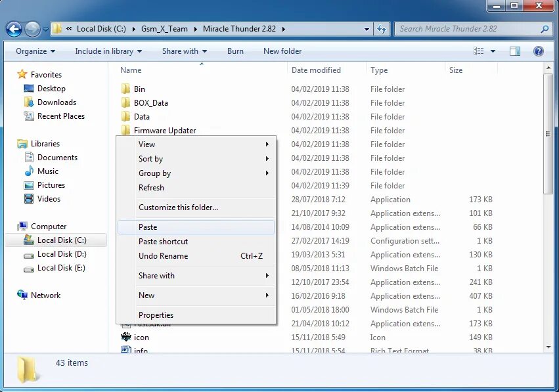Expand the arrow after Miracle Thunder 2.82
The width and height of the screenshot is (559, 392).
(x=283, y=30)
